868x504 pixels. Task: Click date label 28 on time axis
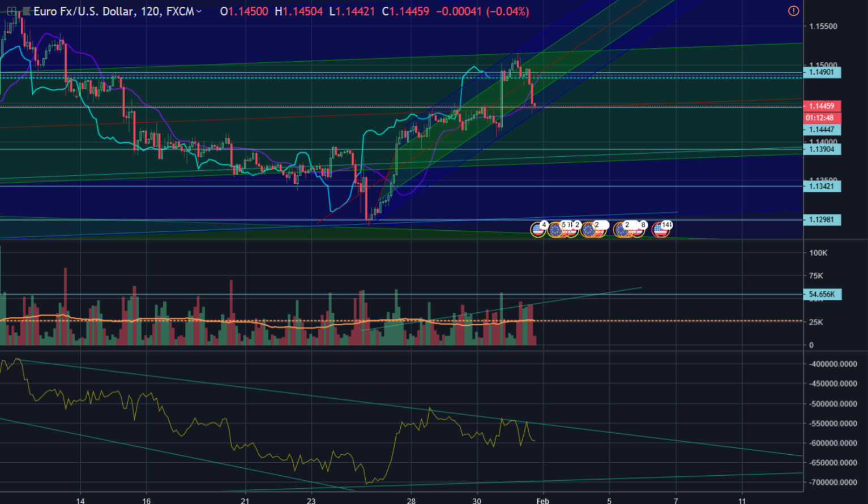[411, 500]
